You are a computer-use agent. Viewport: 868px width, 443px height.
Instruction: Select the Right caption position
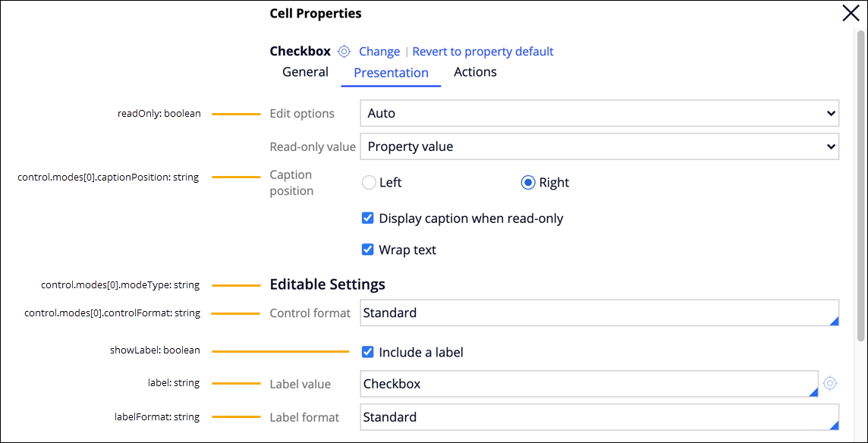tap(528, 183)
